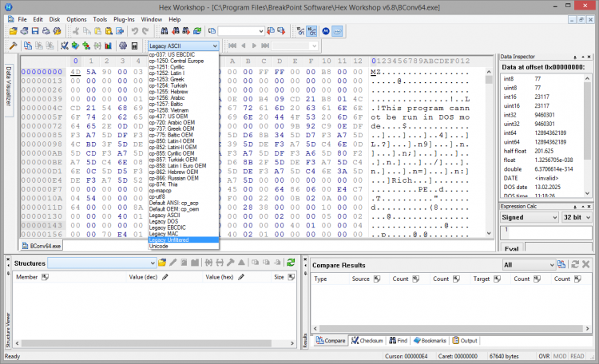599x364 pixels.
Task: Switch to the Checksum tab
Action: 367,341
